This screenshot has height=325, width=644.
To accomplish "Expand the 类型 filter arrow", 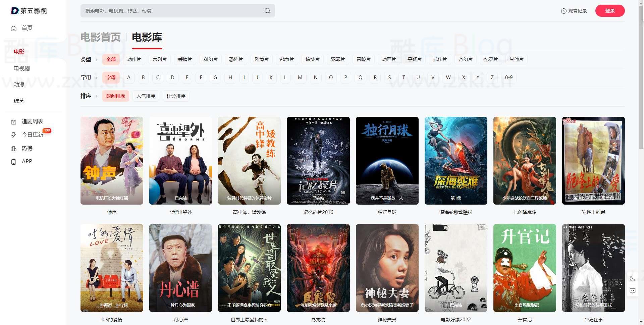I will click(97, 60).
